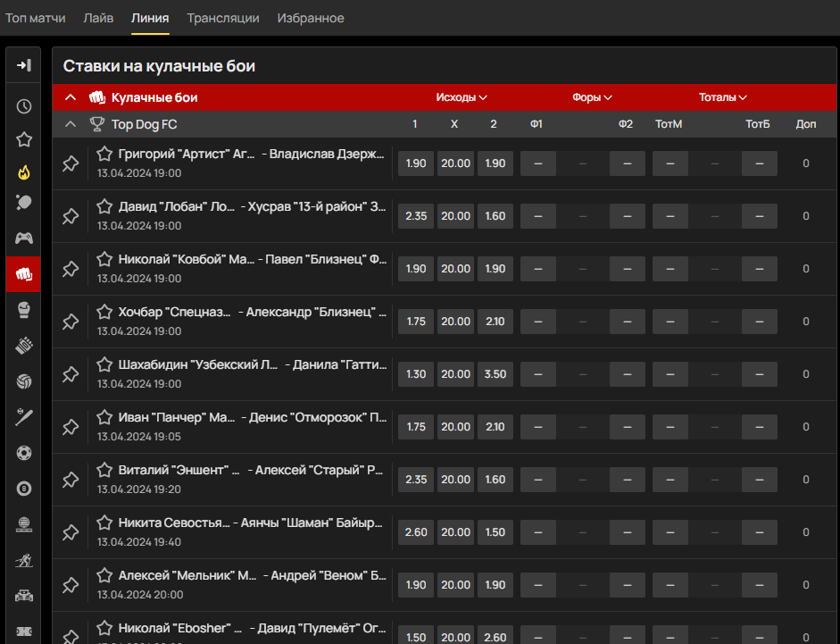Open the Избранное tab
This screenshot has width=840, height=644.
(x=311, y=18)
